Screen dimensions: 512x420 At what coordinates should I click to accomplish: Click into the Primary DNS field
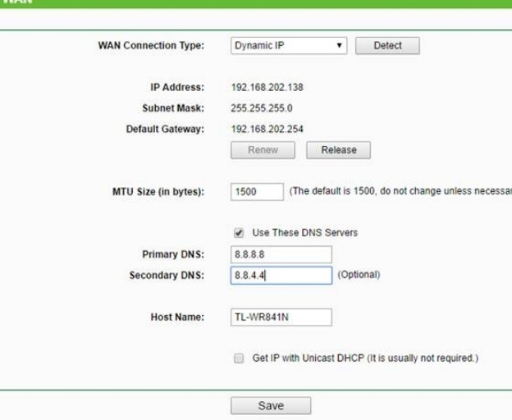point(281,254)
